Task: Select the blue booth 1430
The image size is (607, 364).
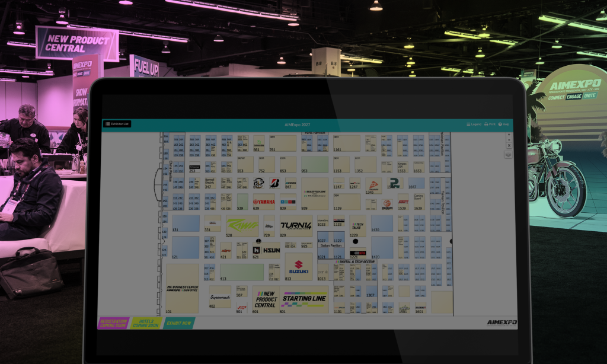Action: coord(382,224)
